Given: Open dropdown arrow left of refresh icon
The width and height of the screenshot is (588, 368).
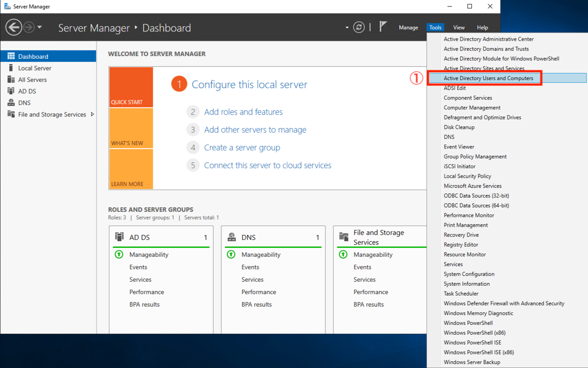Looking at the screenshot, I should 347,28.
